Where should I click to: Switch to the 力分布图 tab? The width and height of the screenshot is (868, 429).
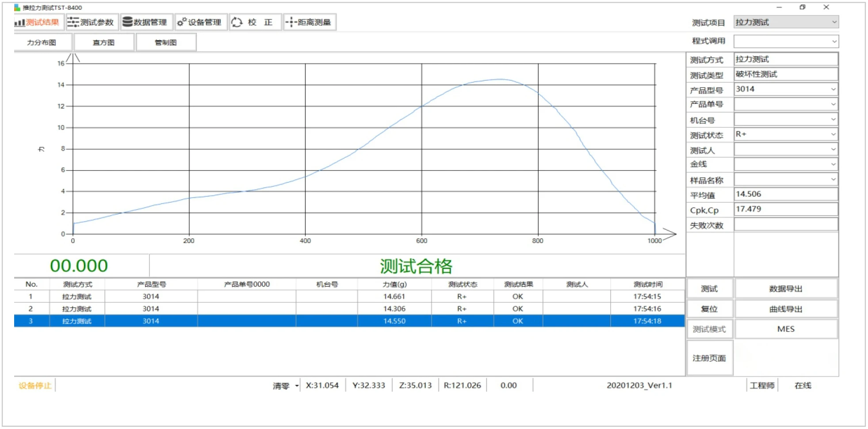42,42
